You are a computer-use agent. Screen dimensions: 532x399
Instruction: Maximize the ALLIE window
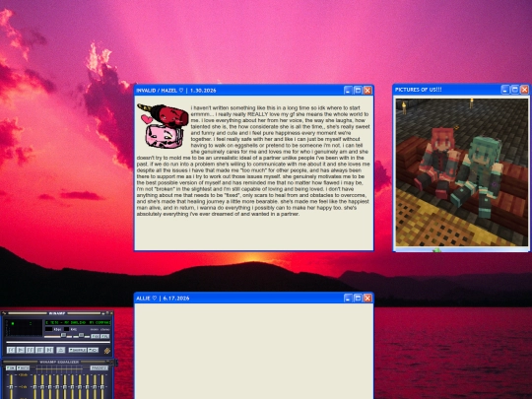[x=358, y=298]
